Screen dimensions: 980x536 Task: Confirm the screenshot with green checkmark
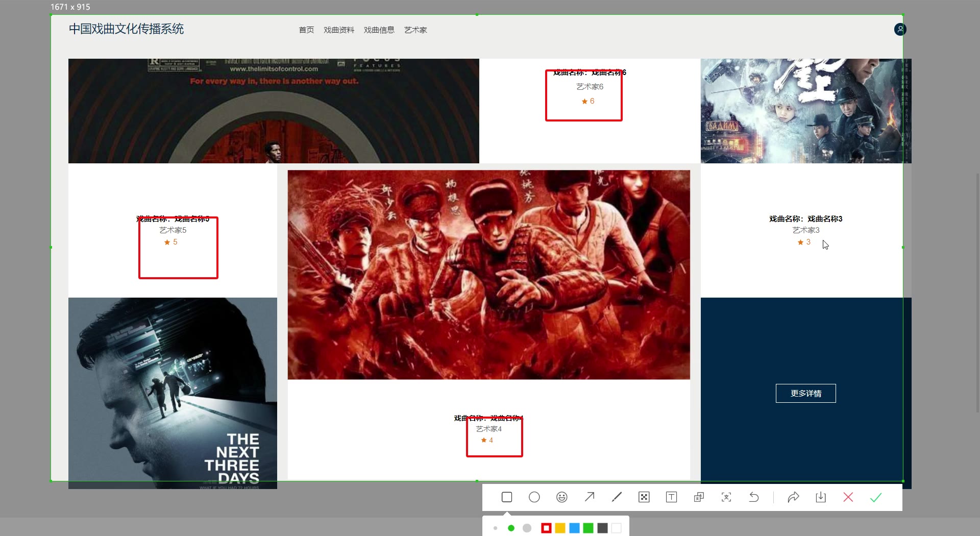coord(876,497)
